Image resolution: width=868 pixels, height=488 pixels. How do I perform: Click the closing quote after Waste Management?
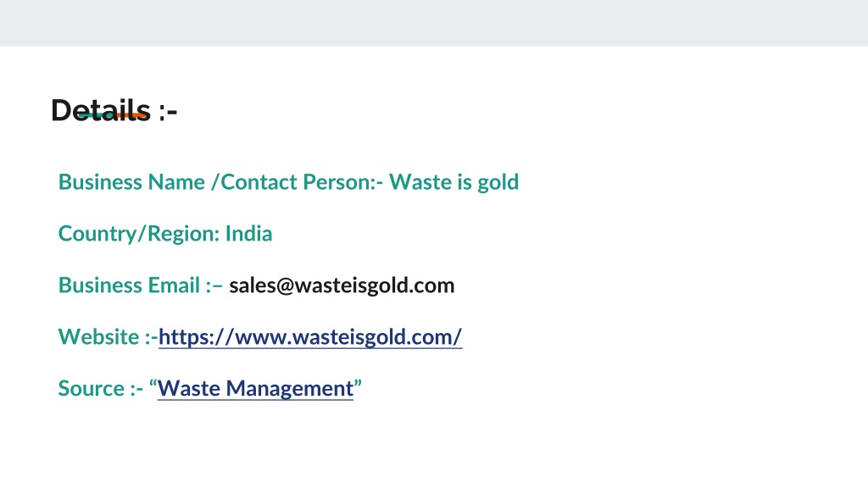click(x=358, y=384)
